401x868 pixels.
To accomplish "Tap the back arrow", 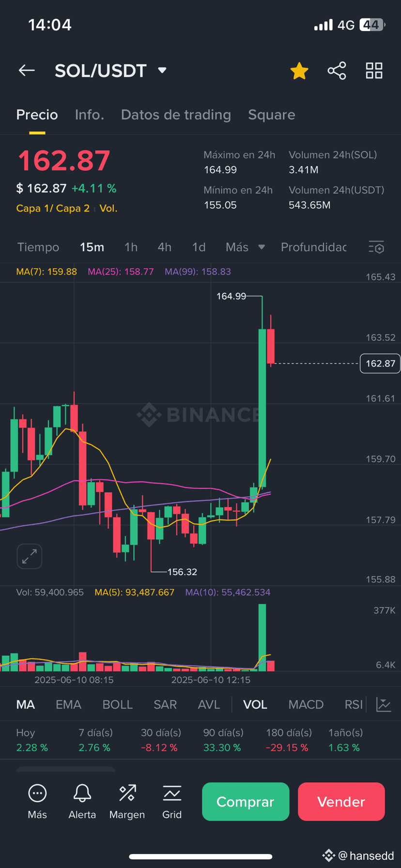I will 27,71.
